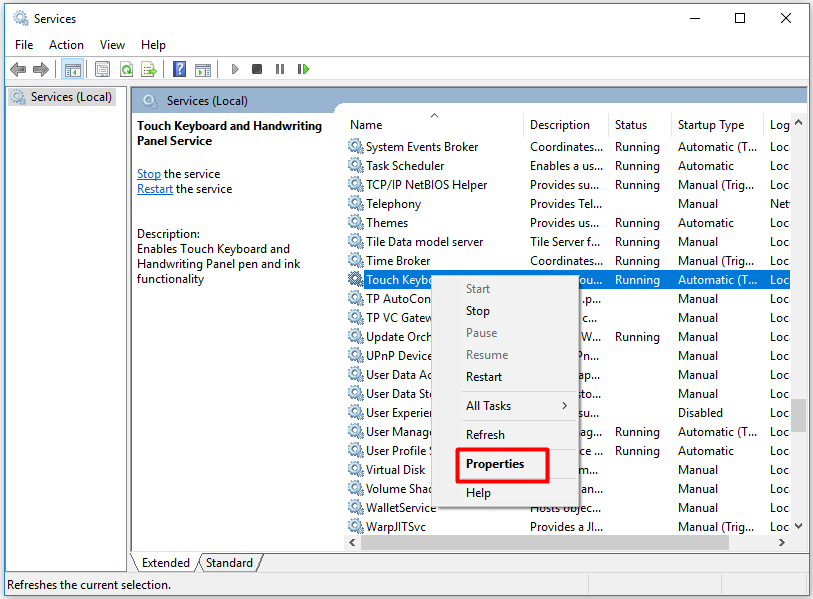
Task: Click the Back arrow toolbar icon
Action: click(x=18, y=69)
